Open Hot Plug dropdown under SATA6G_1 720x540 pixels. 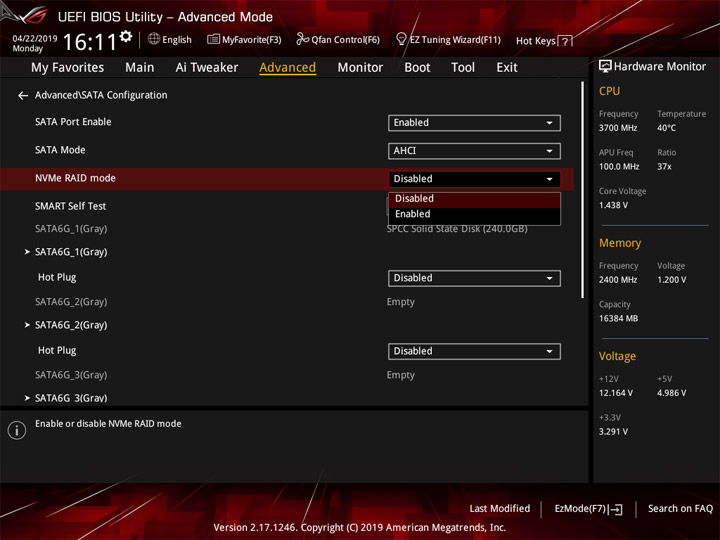(474, 278)
